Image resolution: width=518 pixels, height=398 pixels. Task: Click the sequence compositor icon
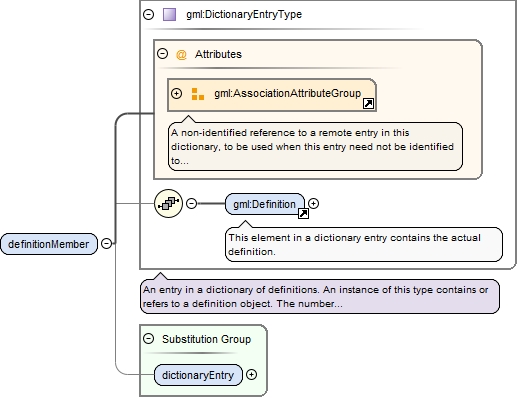coord(169,203)
